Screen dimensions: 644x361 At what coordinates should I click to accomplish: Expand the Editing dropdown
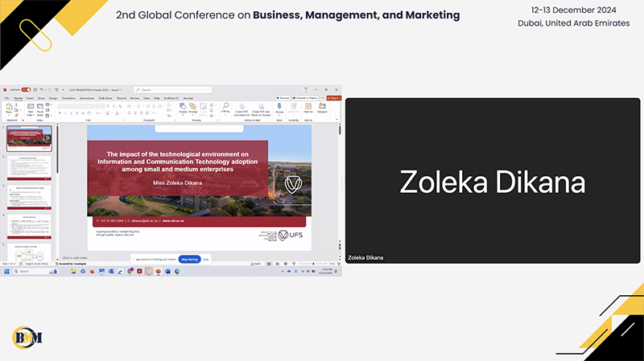(224, 109)
